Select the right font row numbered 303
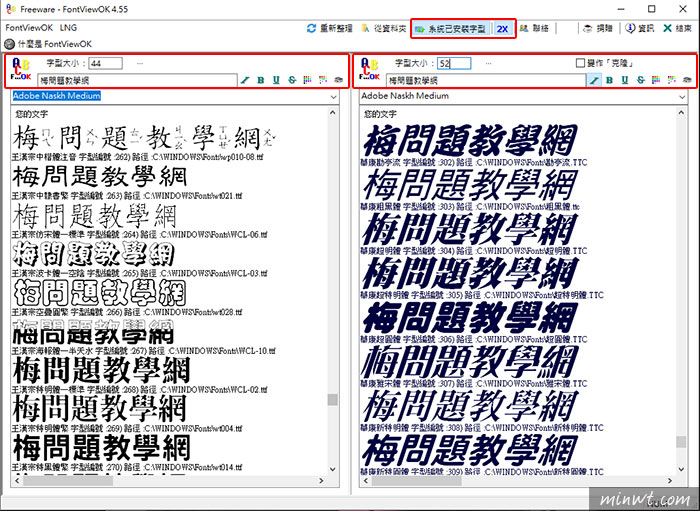Screen dimensions: 700x511 (x=470, y=190)
